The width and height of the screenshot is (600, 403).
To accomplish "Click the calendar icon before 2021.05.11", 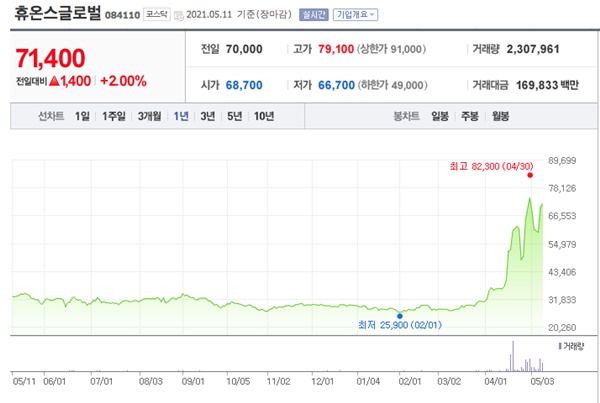I will click(178, 15).
